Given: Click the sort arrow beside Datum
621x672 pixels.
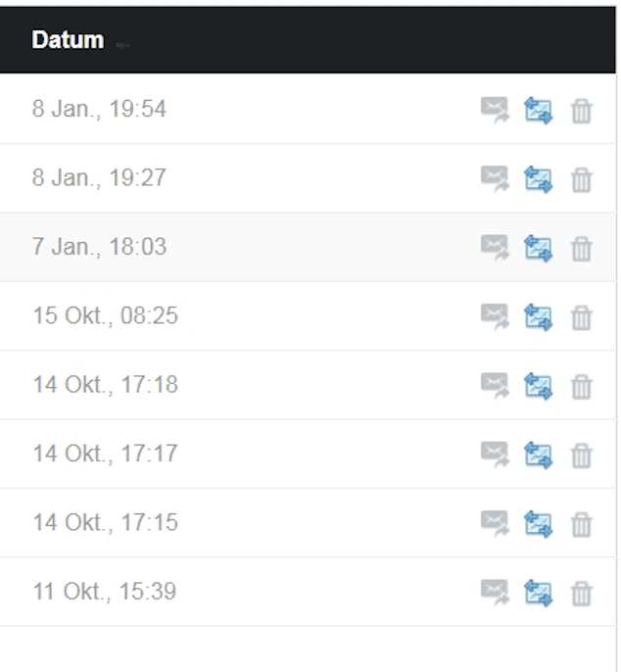Looking at the screenshot, I should click(121, 44).
